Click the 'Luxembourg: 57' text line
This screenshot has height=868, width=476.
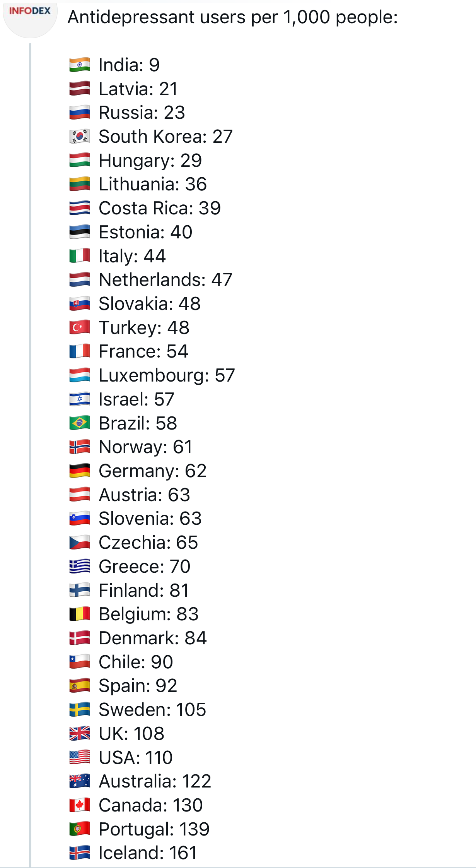click(167, 375)
